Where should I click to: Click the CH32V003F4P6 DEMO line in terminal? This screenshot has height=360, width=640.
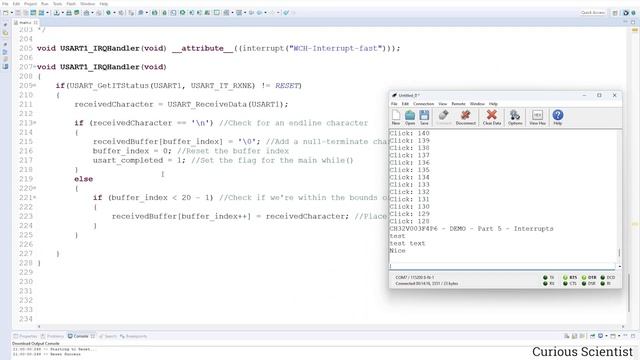(x=471, y=229)
